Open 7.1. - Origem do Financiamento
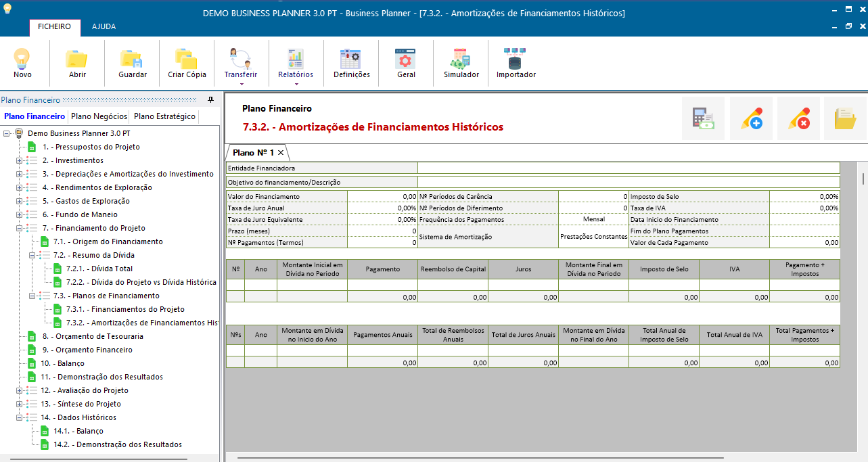The image size is (868, 462). (108, 241)
